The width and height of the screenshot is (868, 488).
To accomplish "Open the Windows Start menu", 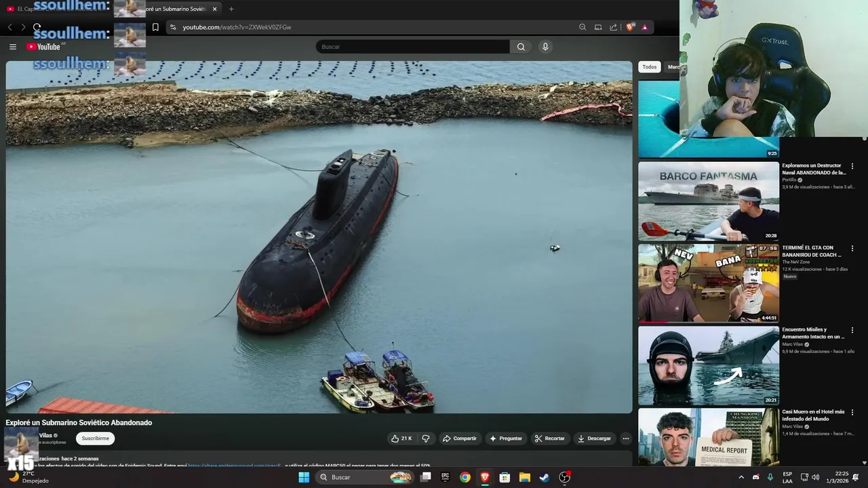I will click(304, 477).
